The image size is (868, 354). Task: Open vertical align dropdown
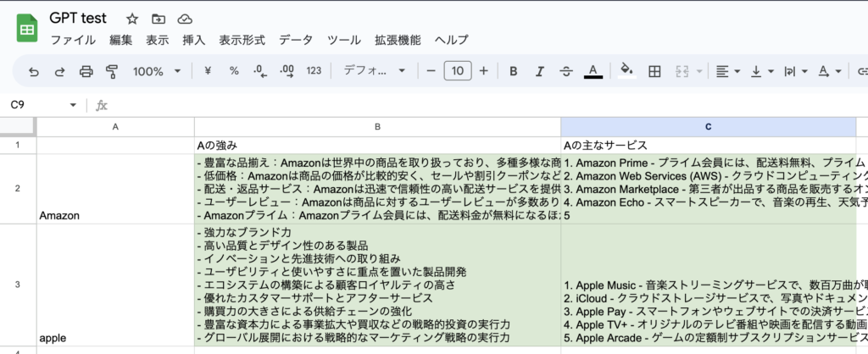(x=762, y=71)
